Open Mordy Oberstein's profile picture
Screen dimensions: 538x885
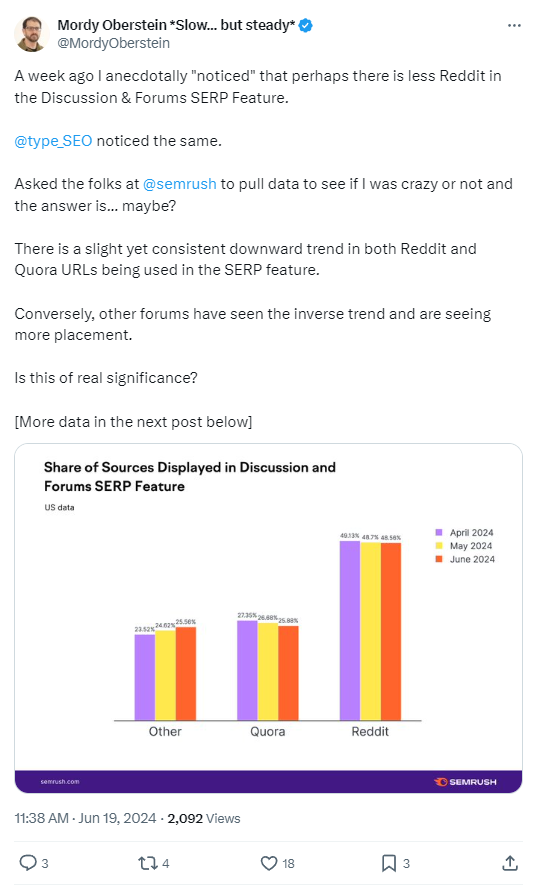point(32,34)
